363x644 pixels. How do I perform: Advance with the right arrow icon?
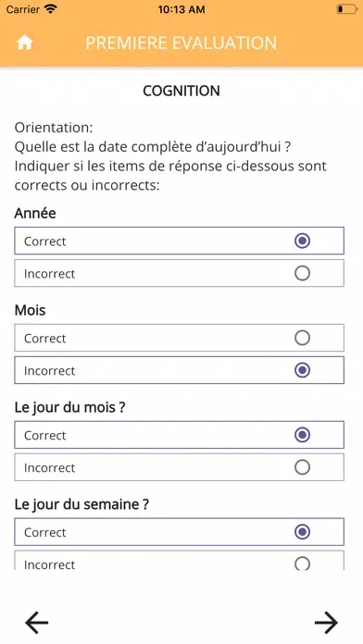(x=326, y=622)
